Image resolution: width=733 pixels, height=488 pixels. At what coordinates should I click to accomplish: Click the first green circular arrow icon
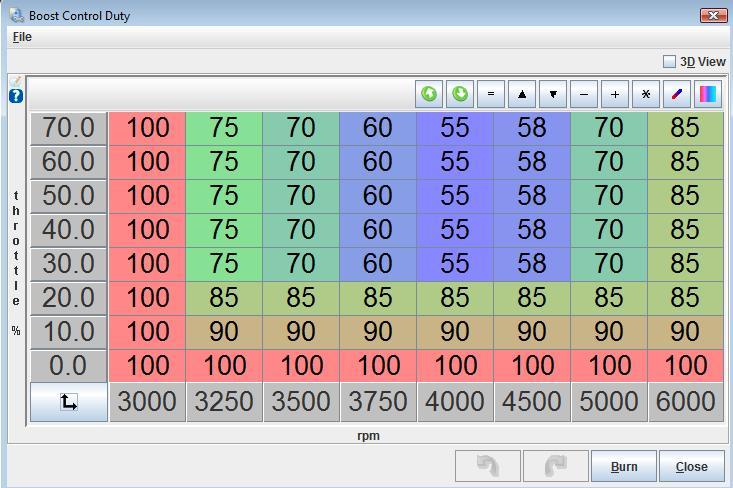tap(430, 94)
